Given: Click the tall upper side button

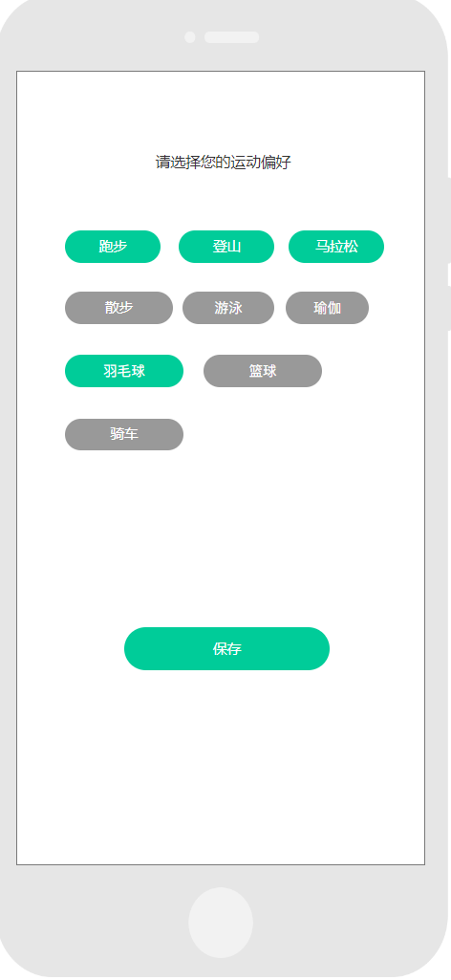Looking at the screenshot, I should coord(448,219).
